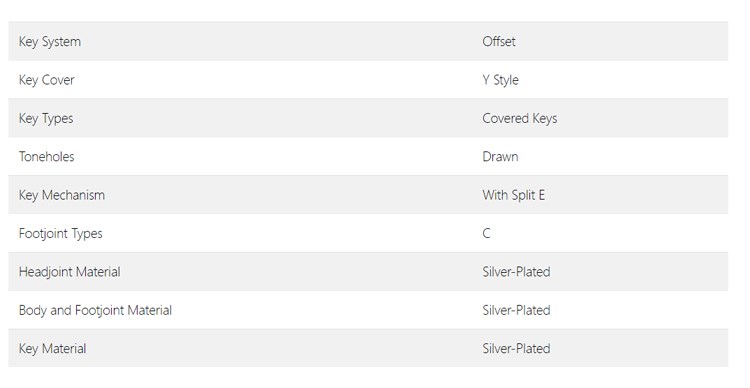Select the Y Style value
750x388 pixels.
tap(500, 80)
